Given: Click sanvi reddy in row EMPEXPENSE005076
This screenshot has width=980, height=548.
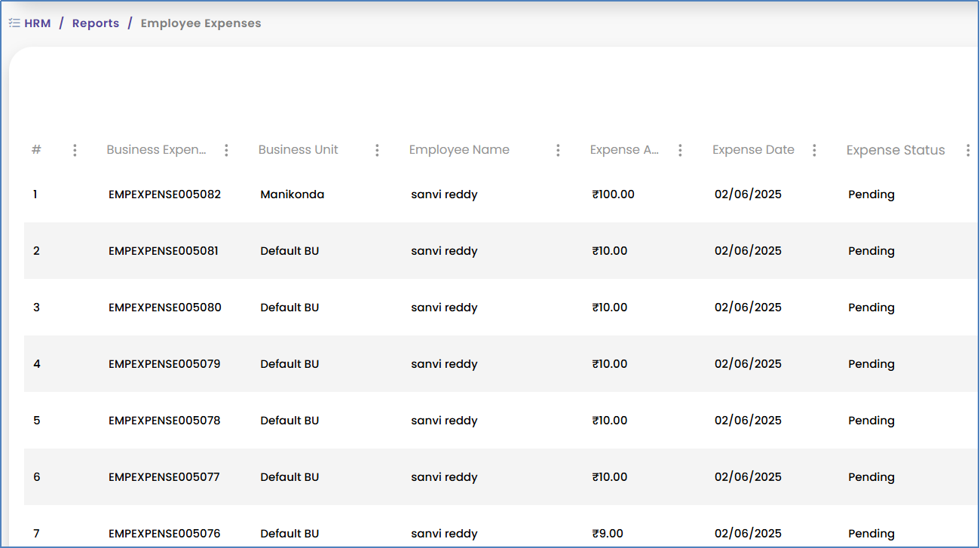Looking at the screenshot, I should pos(444,534).
